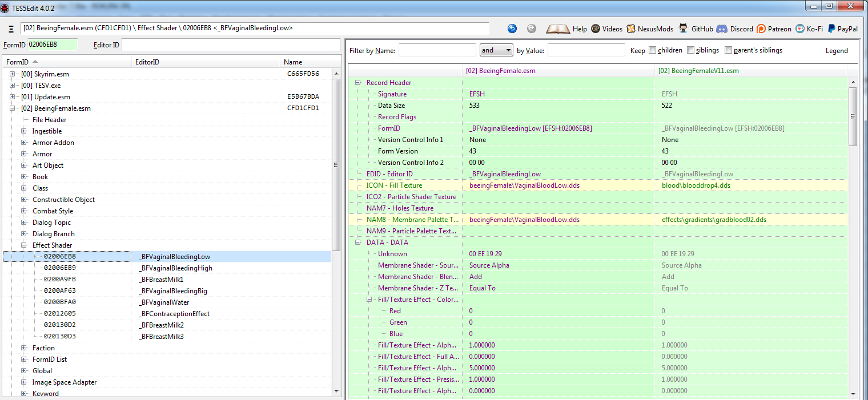Expand Skyrim.esm tree node
Image resolution: width=868 pixels, height=400 pixels.
click(13, 74)
